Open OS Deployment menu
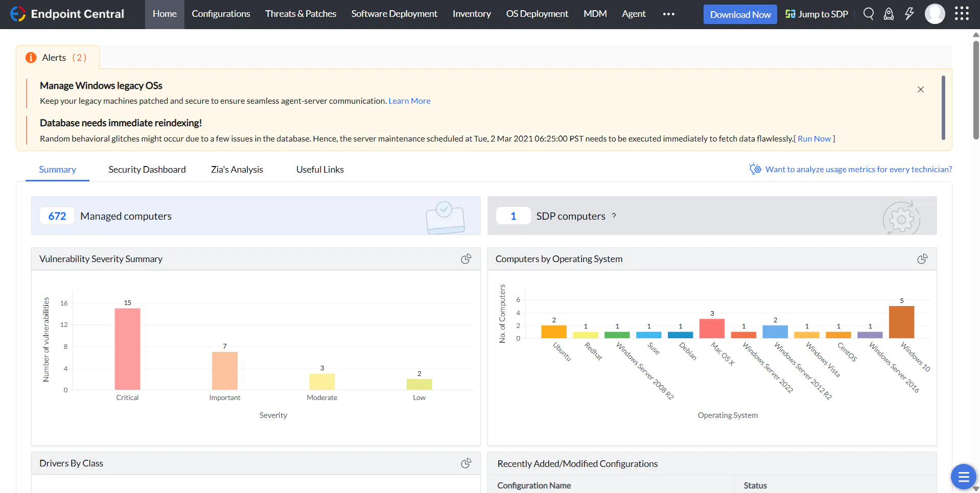Image resolution: width=980 pixels, height=493 pixels. pyautogui.click(x=537, y=14)
